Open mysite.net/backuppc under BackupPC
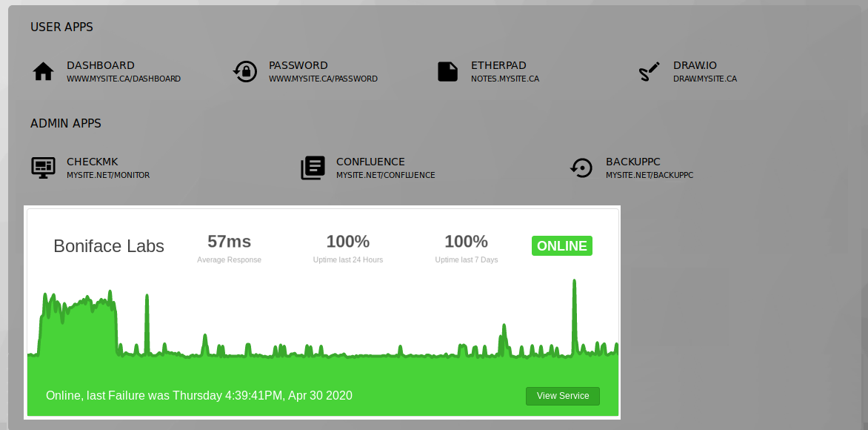The width and height of the screenshot is (868, 430). coord(650,176)
